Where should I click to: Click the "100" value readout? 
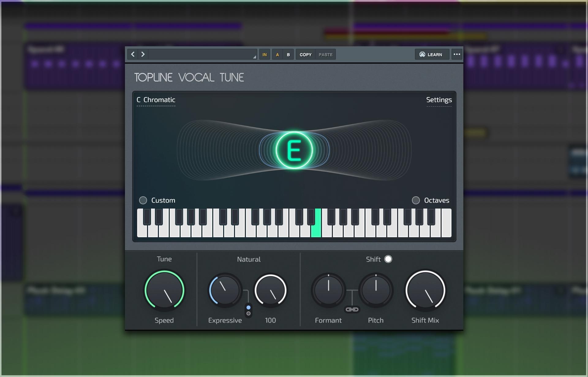point(270,320)
